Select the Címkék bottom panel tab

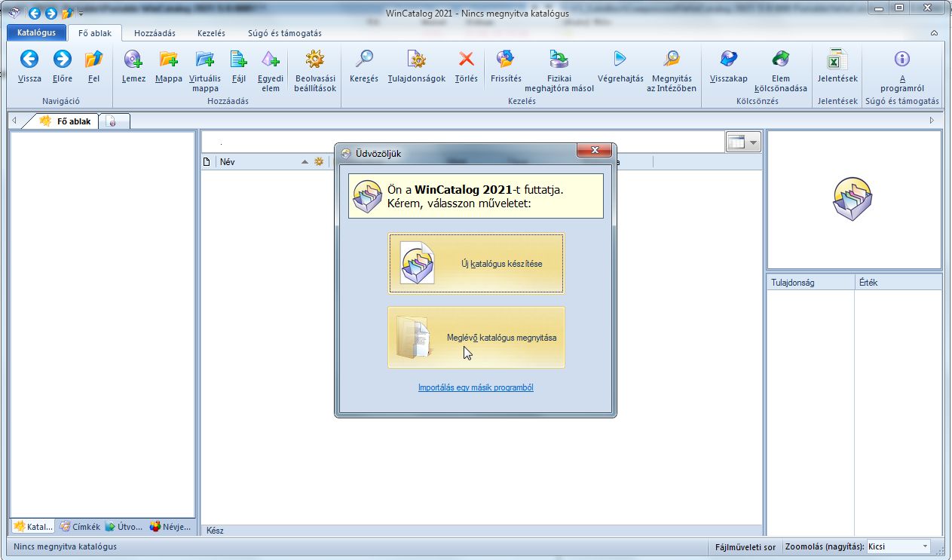(80, 527)
